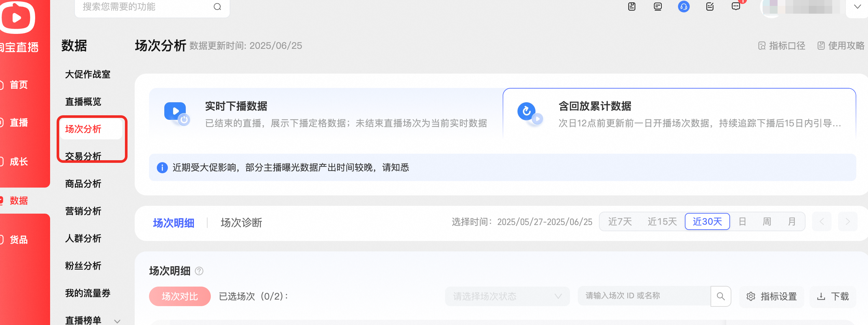
Task: Click the search button beside session ID field
Action: (721, 296)
